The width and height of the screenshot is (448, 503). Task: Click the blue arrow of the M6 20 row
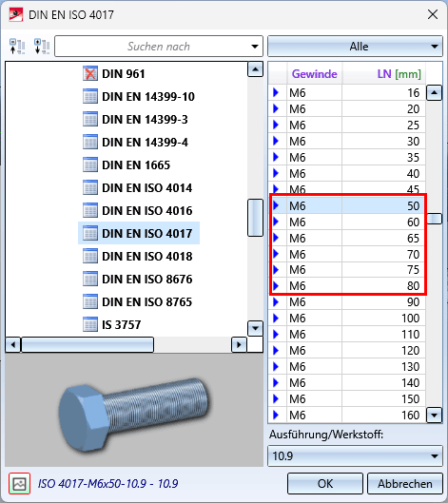(276, 108)
